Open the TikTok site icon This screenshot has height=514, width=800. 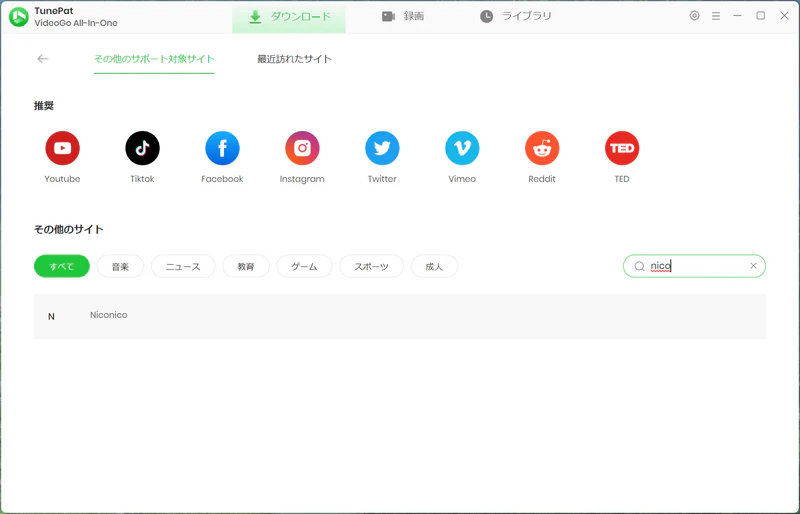(142, 148)
